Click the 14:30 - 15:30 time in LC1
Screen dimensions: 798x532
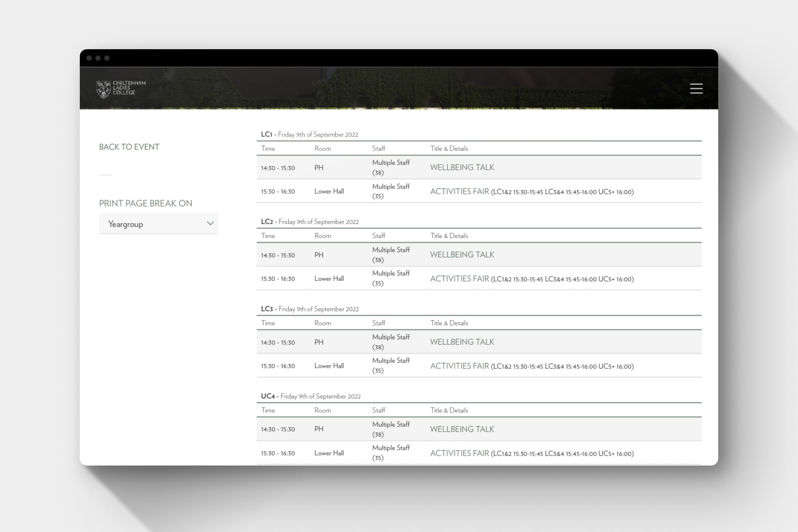pos(278,168)
